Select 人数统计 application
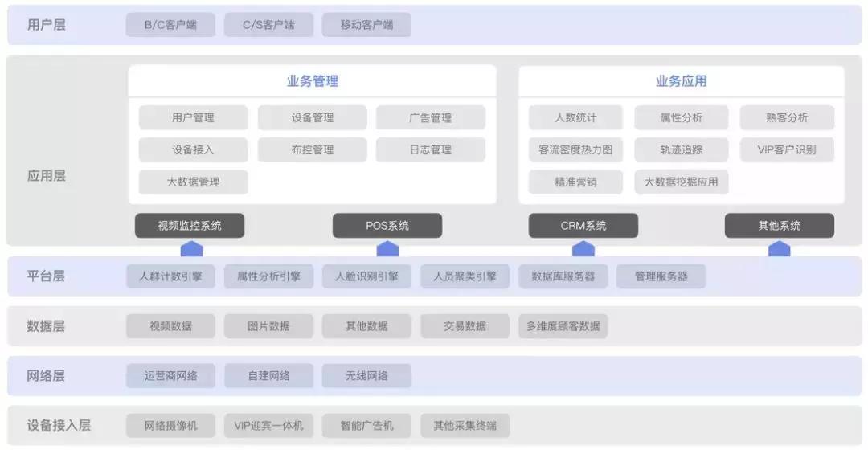The height and width of the screenshot is (450, 868). coord(575,117)
